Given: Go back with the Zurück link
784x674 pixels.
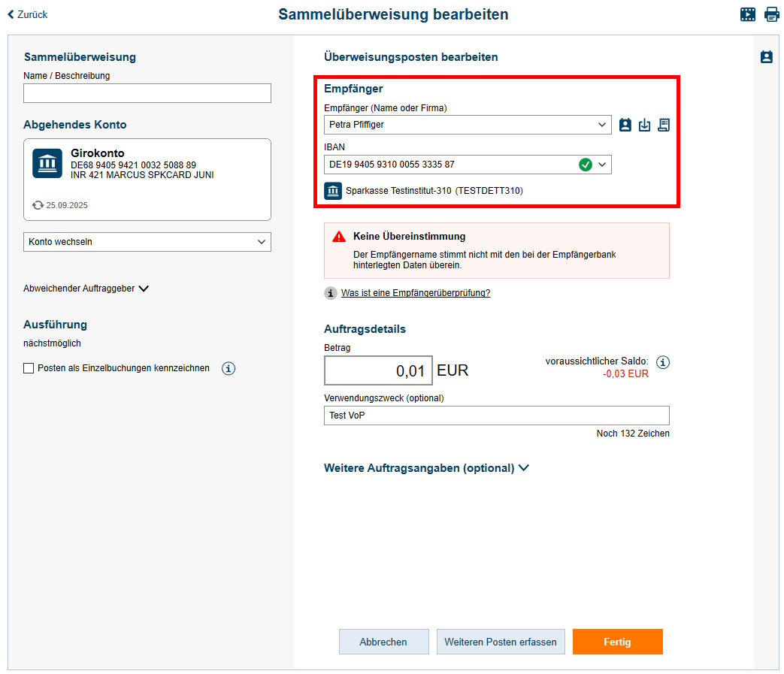Looking at the screenshot, I should click(x=28, y=14).
